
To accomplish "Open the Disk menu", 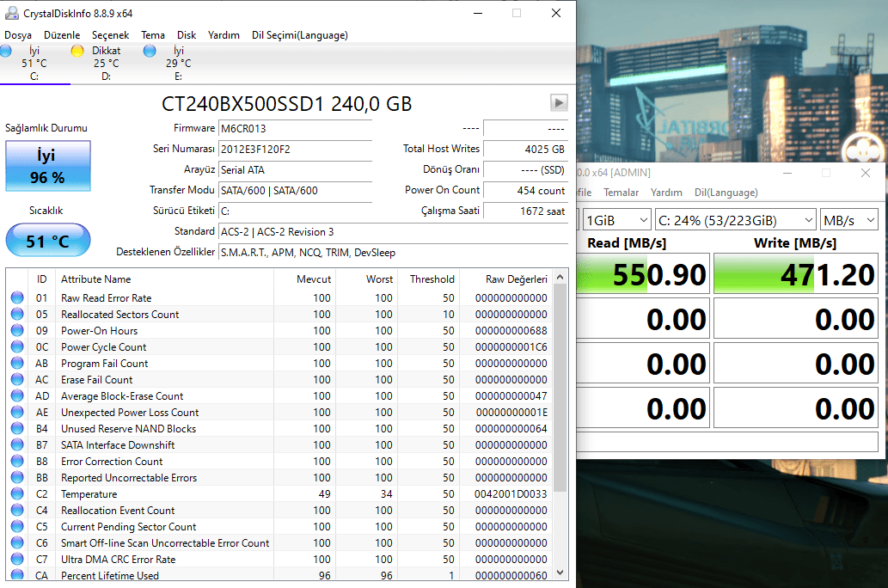I will point(187,35).
